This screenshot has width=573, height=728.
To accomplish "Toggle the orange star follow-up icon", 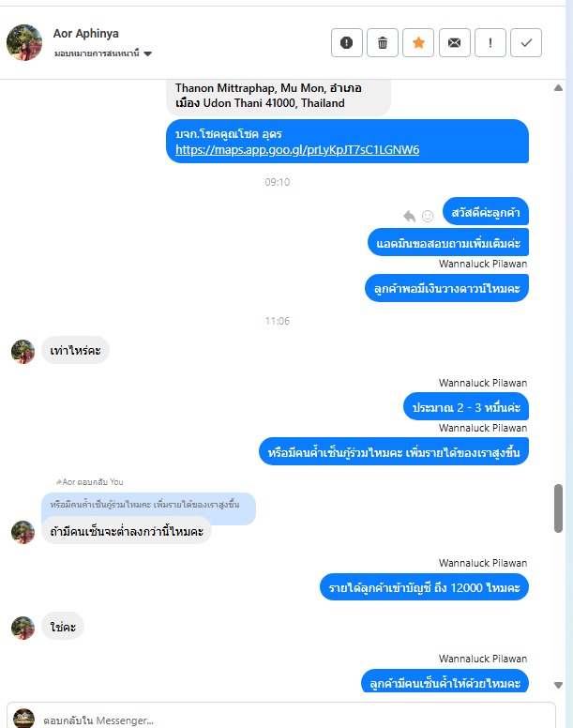I will pos(418,43).
